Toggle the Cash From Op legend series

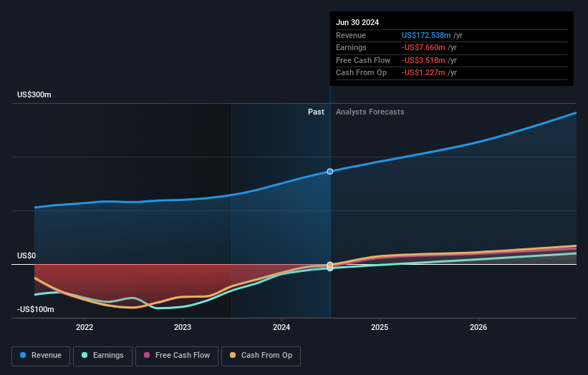coord(261,356)
